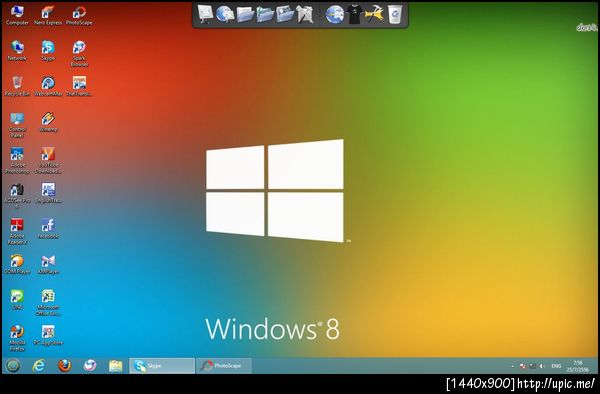Click the monitor icon in top dock

pyautogui.click(x=205, y=14)
